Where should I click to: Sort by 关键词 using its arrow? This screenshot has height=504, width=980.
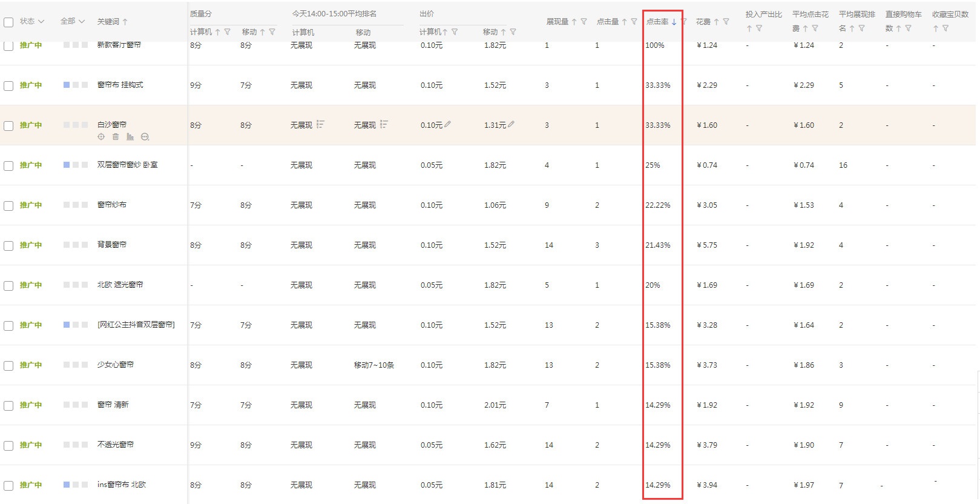[x=125, y=22]
